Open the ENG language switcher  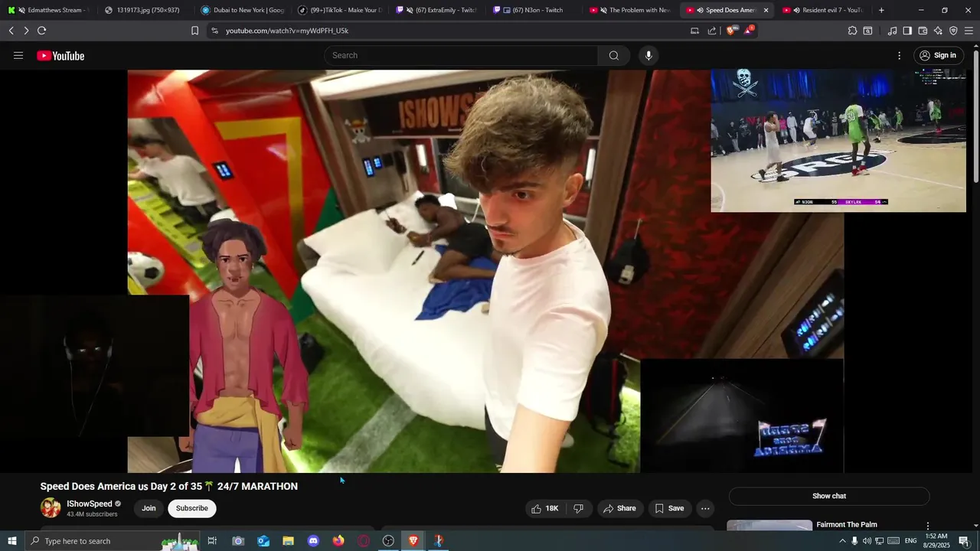tap(910, 541)
